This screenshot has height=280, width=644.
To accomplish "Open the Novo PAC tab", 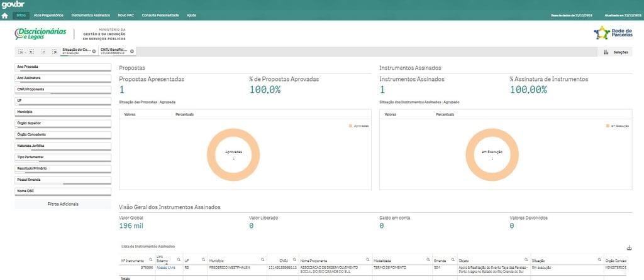I will click(126, 15).
